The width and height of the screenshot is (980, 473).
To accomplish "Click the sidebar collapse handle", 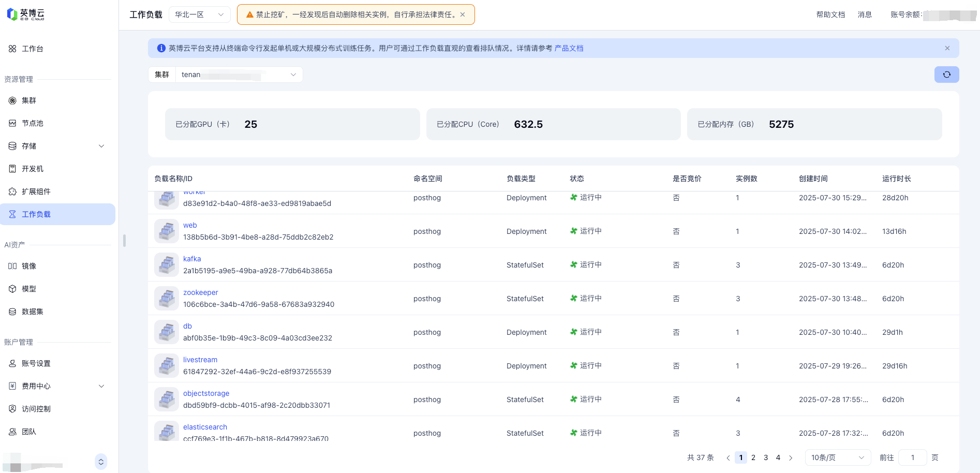I will tap(124, 241).
